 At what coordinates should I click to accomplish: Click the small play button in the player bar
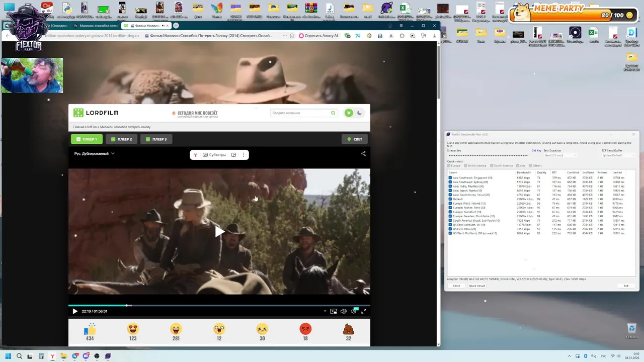click(75, 311)
